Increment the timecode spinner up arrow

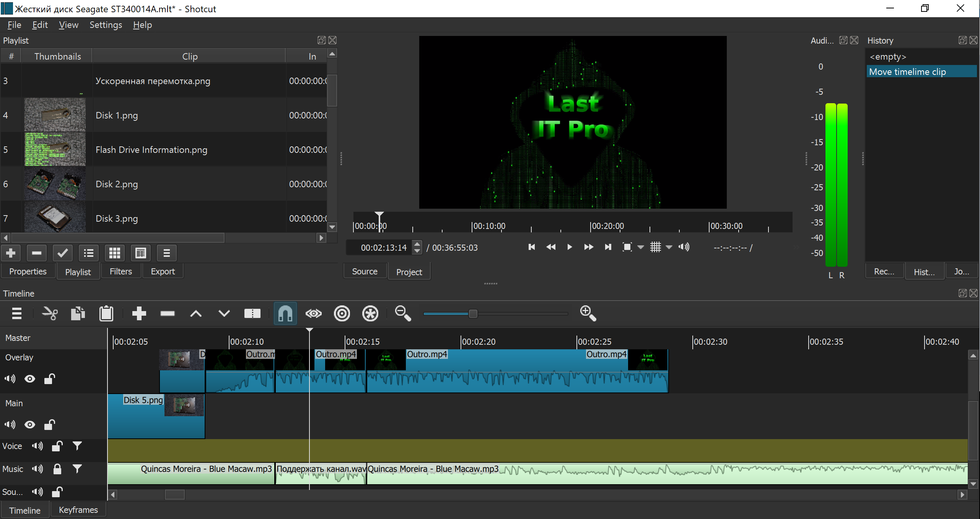tap(418, 243)
